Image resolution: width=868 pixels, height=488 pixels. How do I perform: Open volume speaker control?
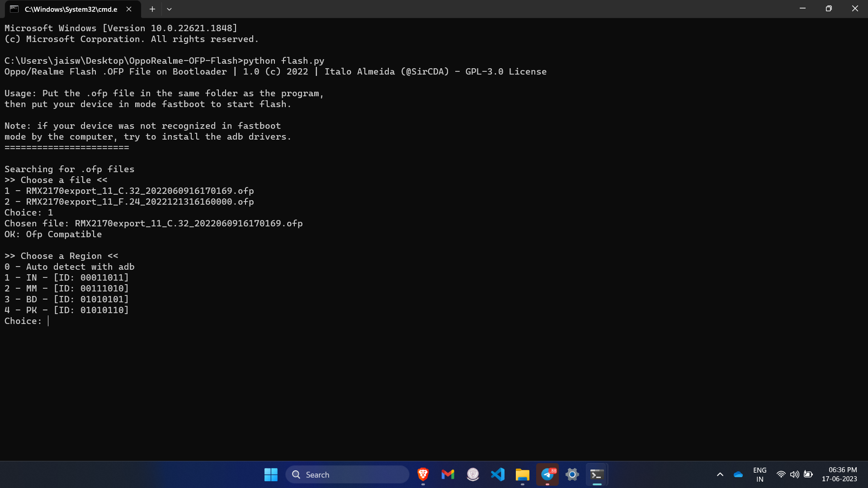(794, 474)
